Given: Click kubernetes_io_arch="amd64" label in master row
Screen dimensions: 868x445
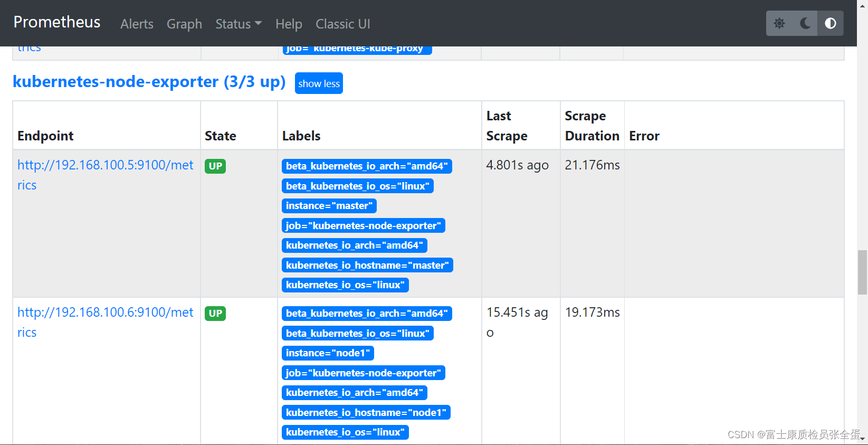Looking at the screenshot, I should (355, 245).
